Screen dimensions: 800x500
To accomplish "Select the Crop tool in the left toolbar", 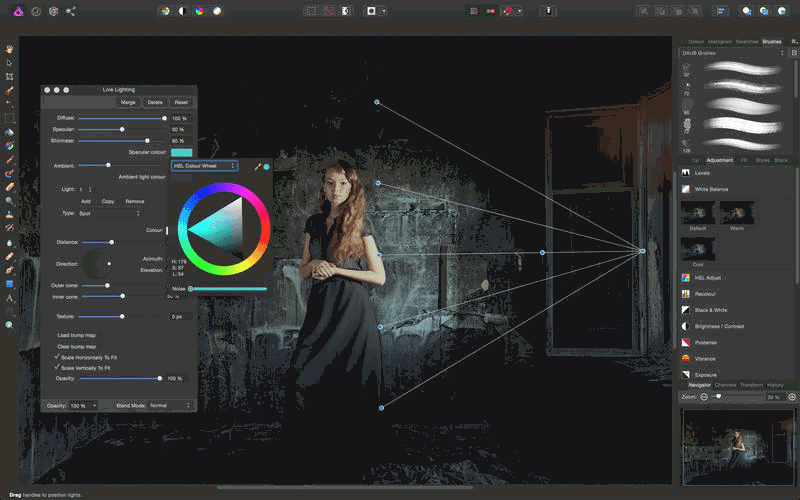I will point(9,76).
